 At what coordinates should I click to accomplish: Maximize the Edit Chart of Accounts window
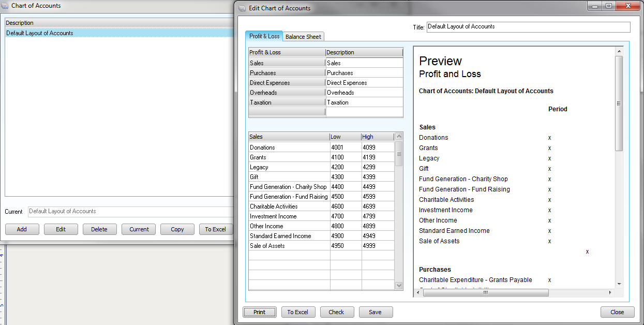point(609,6)
